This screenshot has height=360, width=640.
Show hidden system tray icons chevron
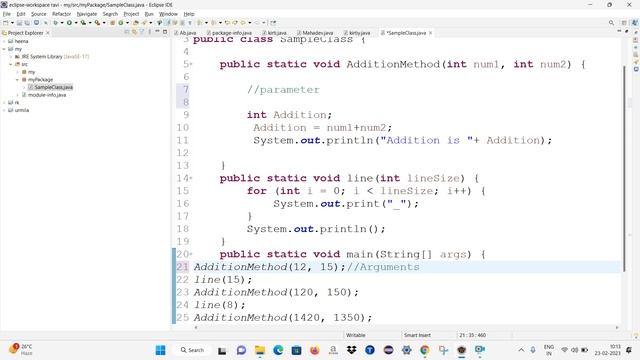[521, 350]
